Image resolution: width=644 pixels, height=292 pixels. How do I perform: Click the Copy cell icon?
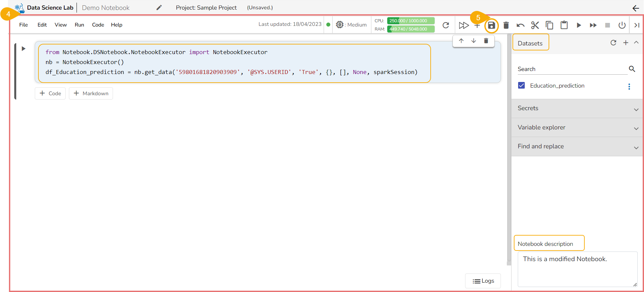pos(549,25)
